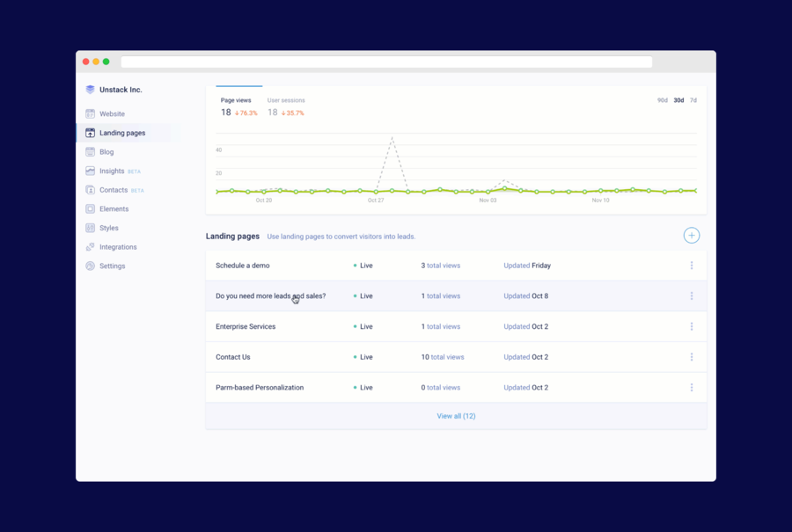
Task: Open the Blog section icon
Action: [90, 152]
